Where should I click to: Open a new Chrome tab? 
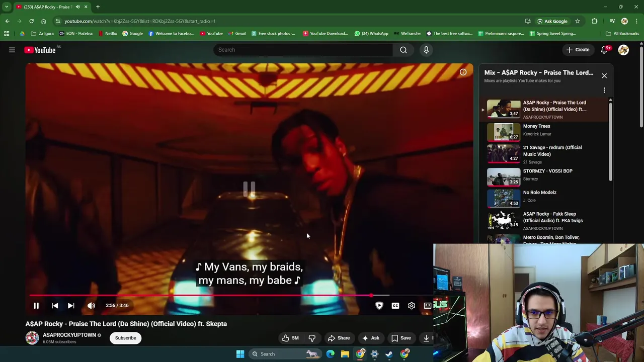[98, 7]
